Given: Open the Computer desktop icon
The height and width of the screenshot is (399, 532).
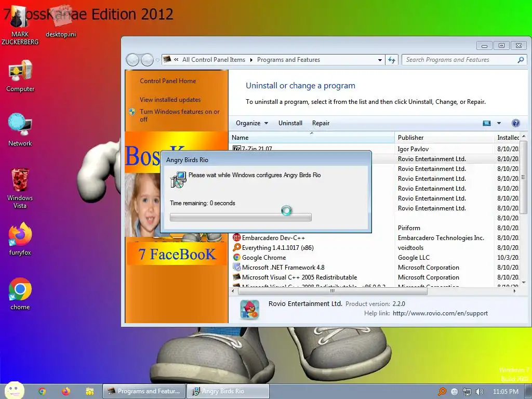Looking at the screenshot, I should tap(20, 76).
